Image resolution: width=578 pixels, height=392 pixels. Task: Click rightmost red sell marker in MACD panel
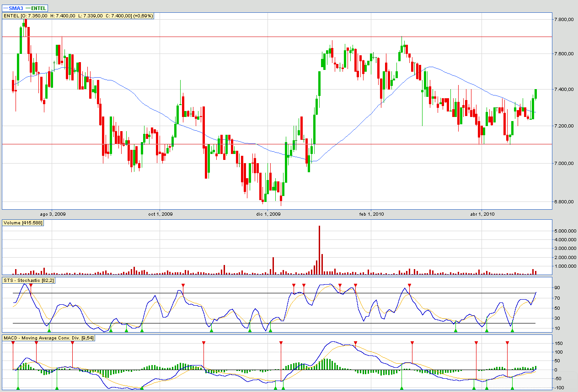(507, 343)
